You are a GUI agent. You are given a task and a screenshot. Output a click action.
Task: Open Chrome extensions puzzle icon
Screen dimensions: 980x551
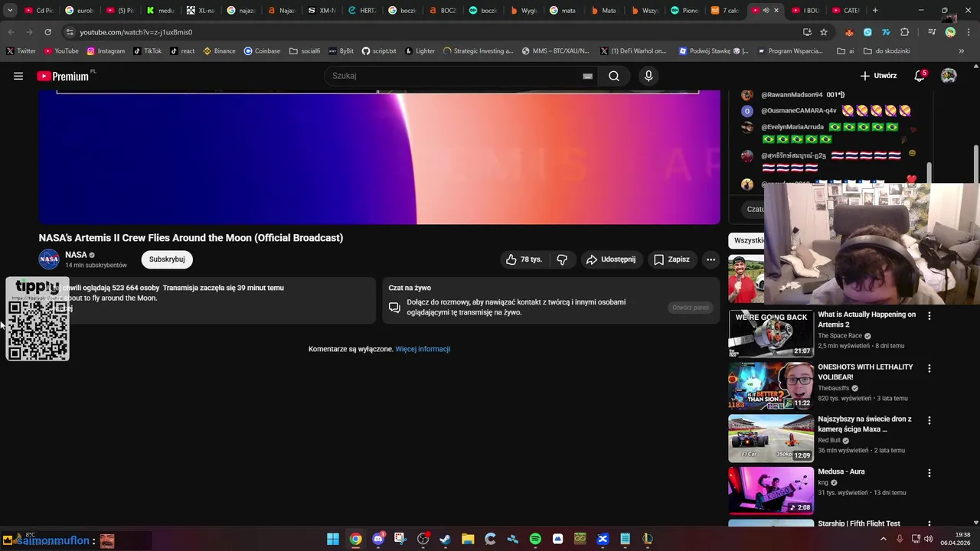point(905,32)
